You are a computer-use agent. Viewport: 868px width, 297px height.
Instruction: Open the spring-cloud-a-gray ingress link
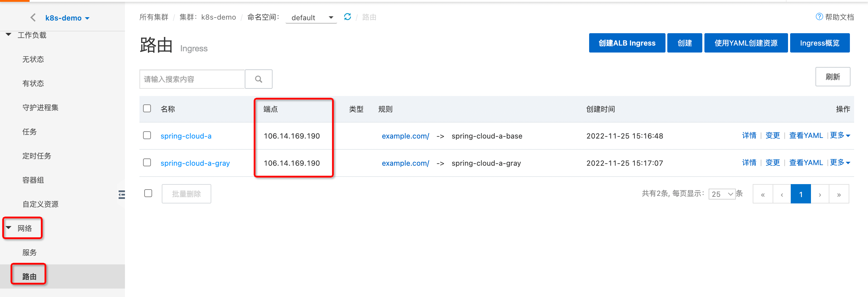195,163
